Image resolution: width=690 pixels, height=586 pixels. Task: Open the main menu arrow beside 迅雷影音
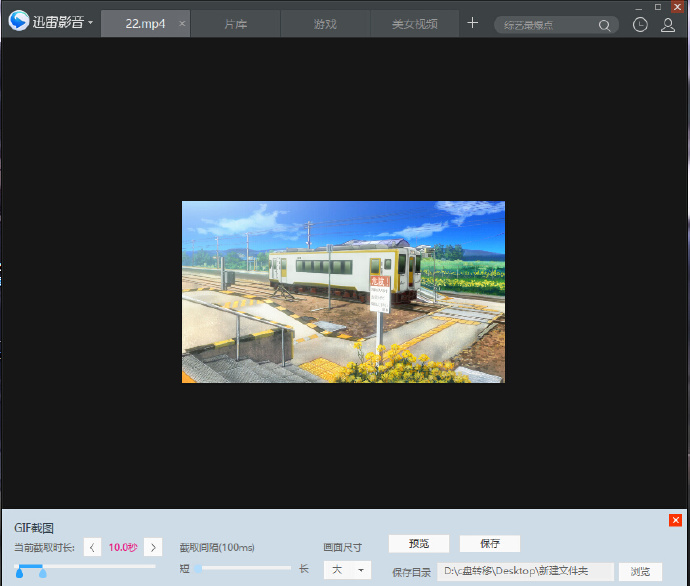click(91, 22)
